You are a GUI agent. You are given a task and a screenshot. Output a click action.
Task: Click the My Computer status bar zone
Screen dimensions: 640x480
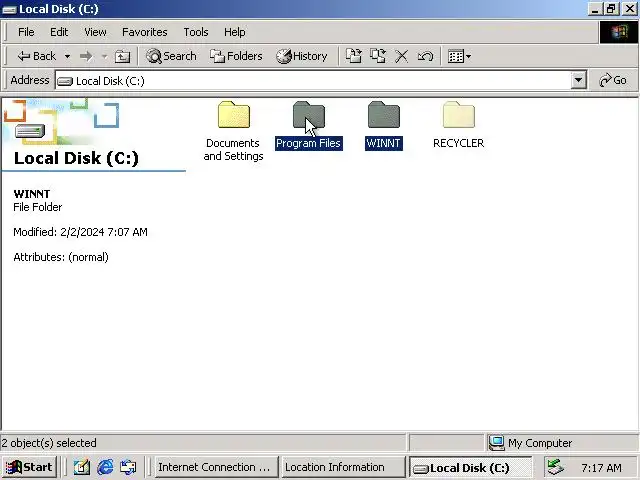click(562, 443)
